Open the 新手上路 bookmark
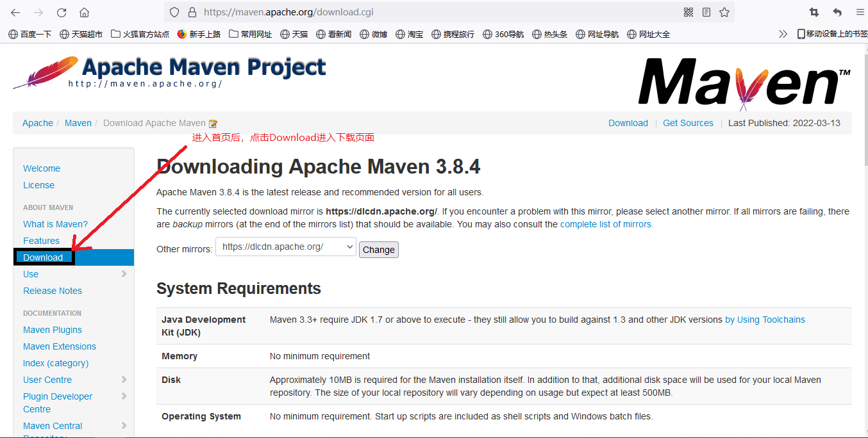 (x=199, y=34)
